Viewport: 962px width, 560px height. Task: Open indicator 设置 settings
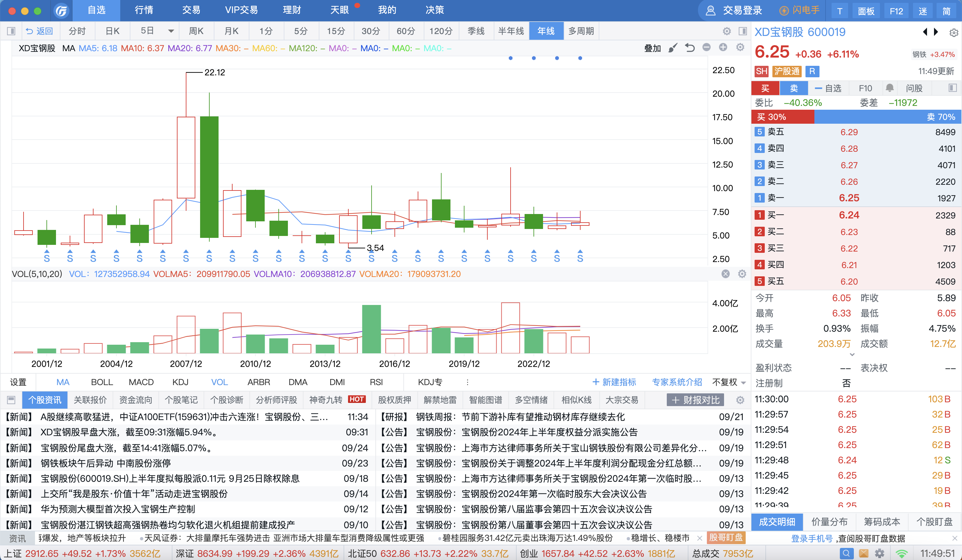tap(18, 382)
